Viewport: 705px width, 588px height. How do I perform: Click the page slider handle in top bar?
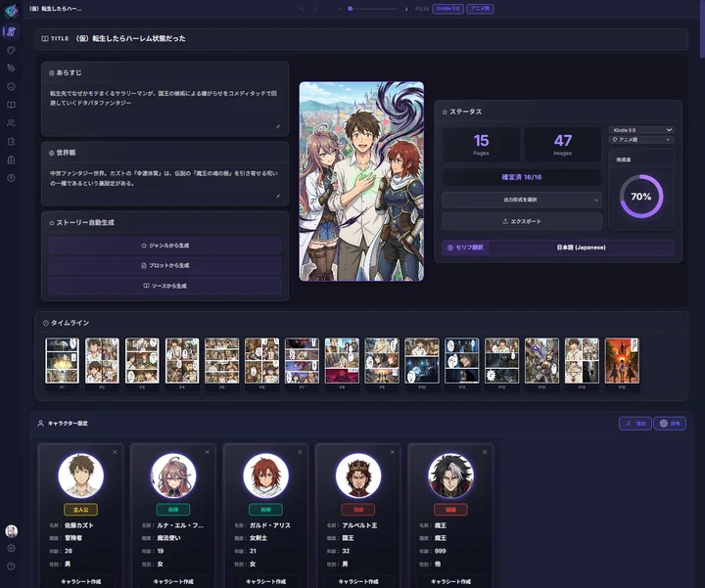tap(351, 9)
